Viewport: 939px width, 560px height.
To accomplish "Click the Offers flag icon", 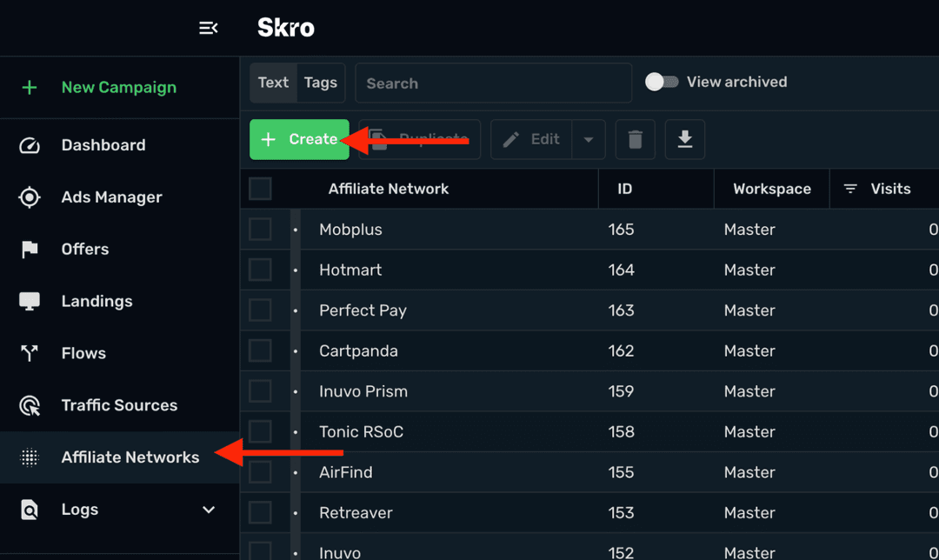I will (30, 250).
